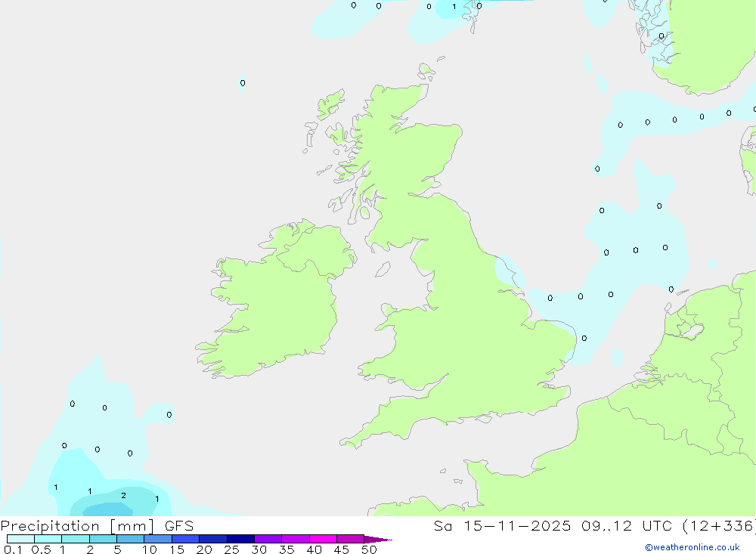Pick the 0.5–1 mm legend swatch

point(48,539)
